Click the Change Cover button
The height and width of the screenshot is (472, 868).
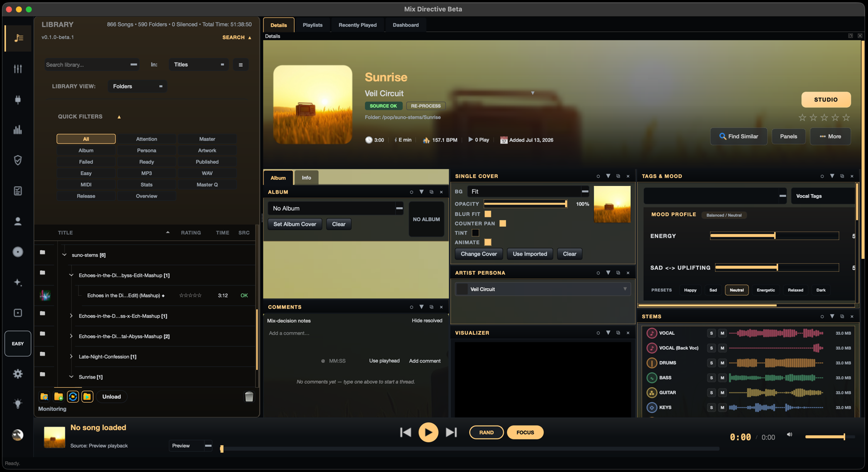pyautogui.click(x=479, y=254)
